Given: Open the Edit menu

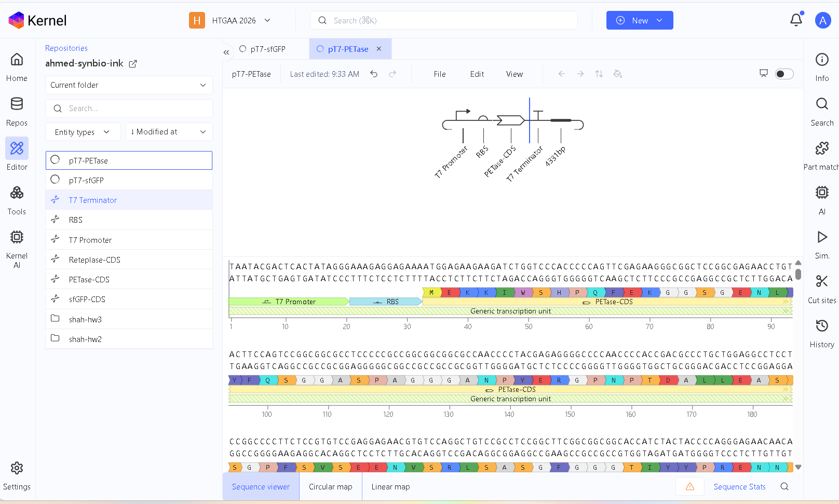Looking at the screenshot, I should [x=477, y=74].
